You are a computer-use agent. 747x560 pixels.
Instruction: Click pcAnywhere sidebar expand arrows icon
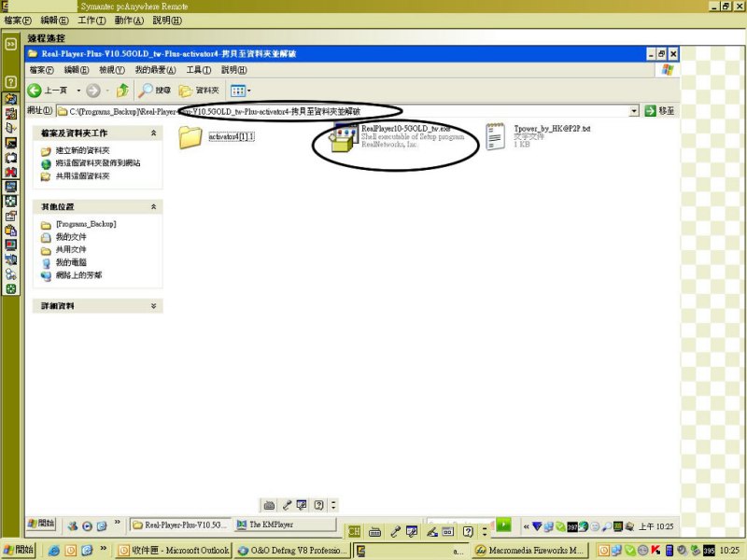click(x=10, y=44)
